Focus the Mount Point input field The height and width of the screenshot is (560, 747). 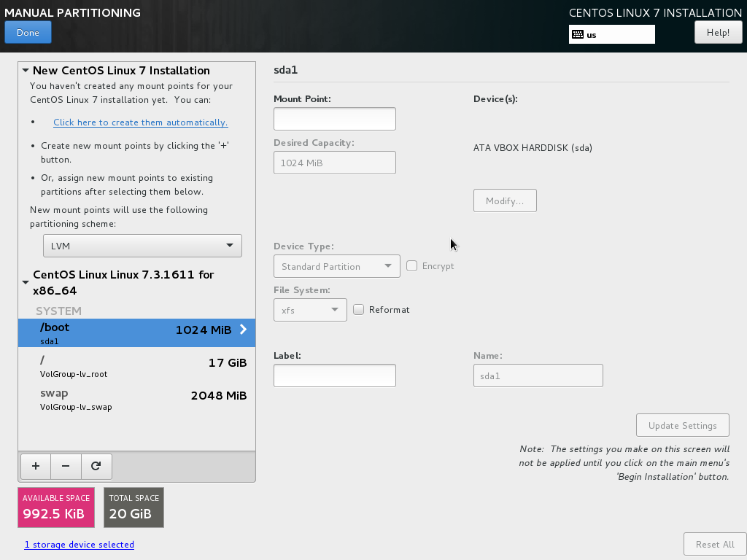tap(334, 119)
